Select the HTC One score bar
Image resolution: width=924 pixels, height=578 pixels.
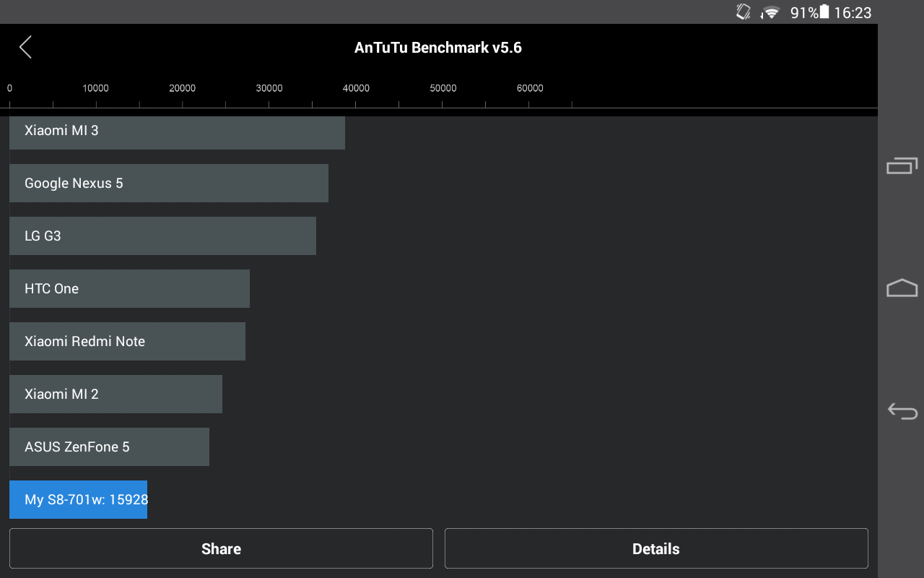pos(129,289)
